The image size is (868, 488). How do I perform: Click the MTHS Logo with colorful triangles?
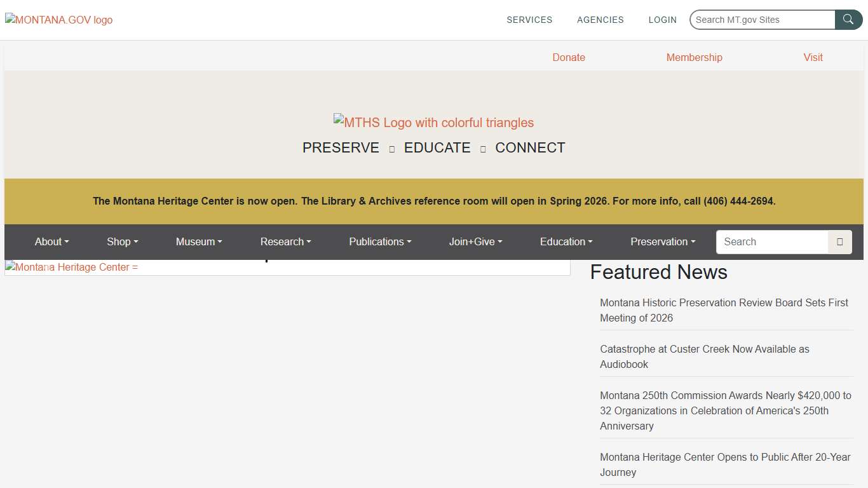[433, 122]
